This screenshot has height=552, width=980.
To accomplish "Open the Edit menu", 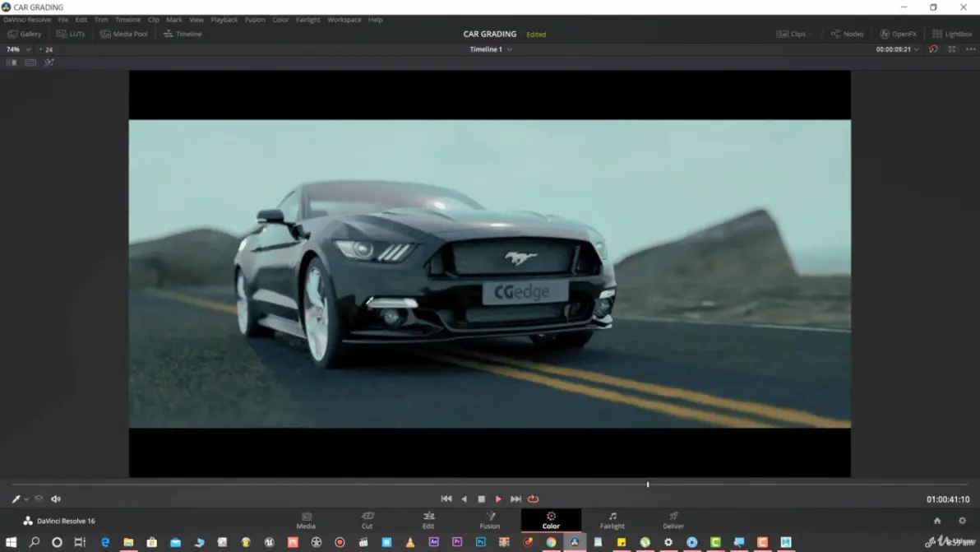I will click(x=81, y=20).
